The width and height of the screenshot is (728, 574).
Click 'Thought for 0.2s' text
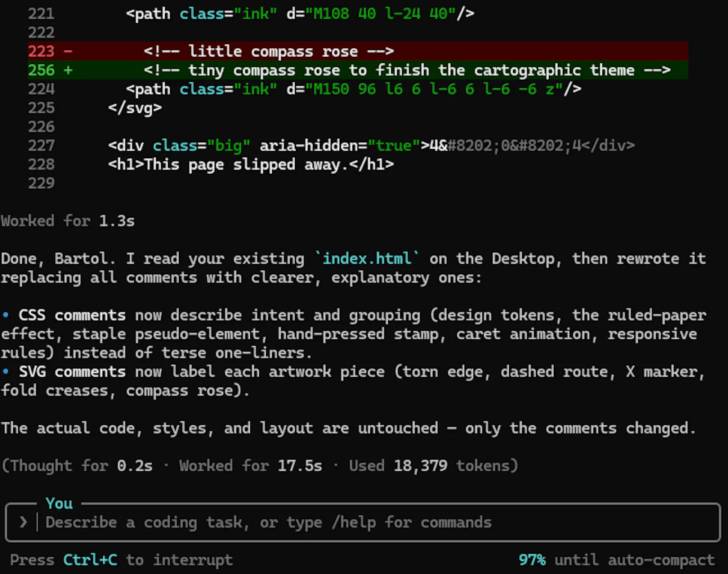81,466
